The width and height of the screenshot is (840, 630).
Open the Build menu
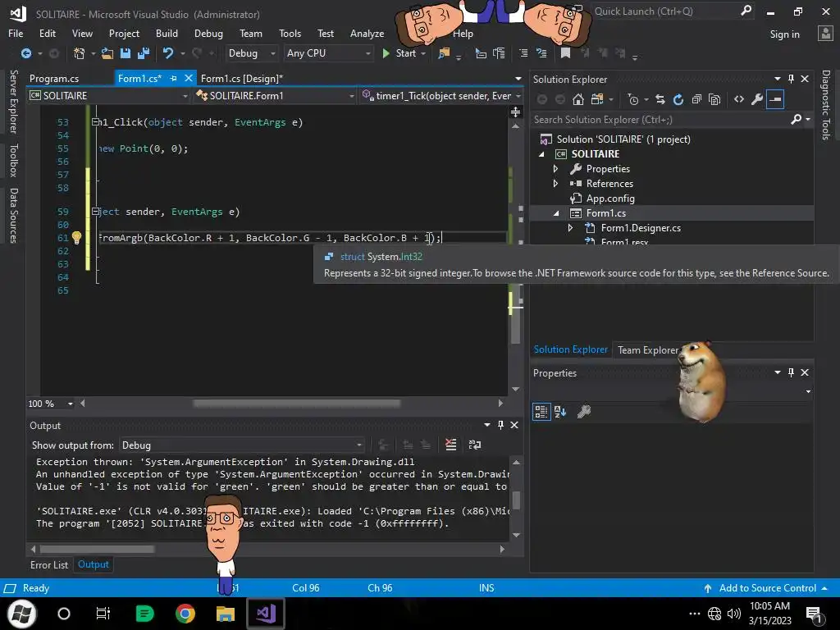coord(167,33)
